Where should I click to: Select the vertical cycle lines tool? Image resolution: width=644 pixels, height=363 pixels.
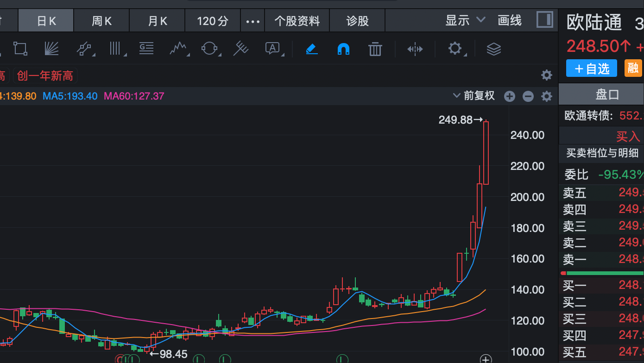click(115, 48)
